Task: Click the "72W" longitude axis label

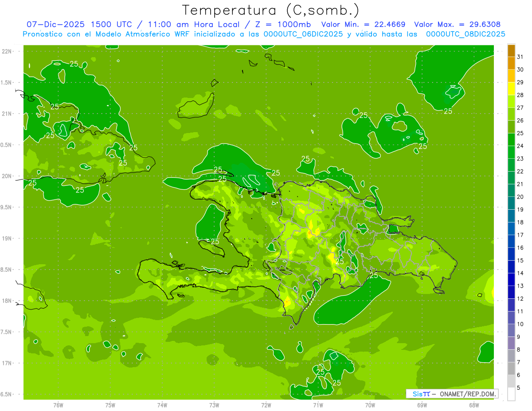Action: 266,405
